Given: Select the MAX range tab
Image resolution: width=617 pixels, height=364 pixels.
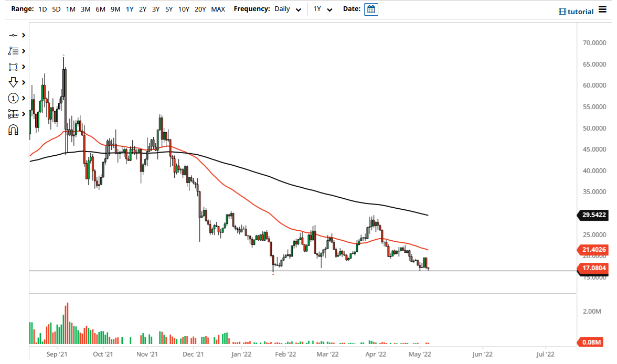Looking at the screenshot, I should (218, 9).
